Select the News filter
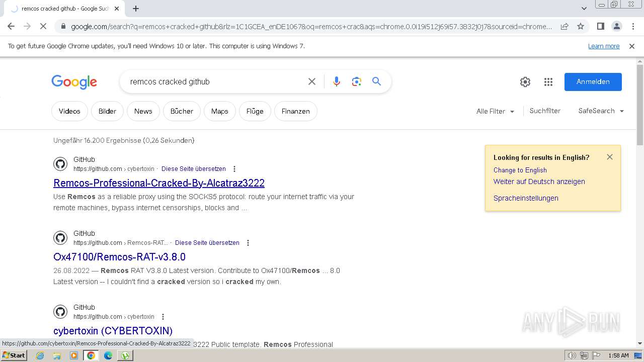Screen dimensions: 644x362 tap(143, 111)
